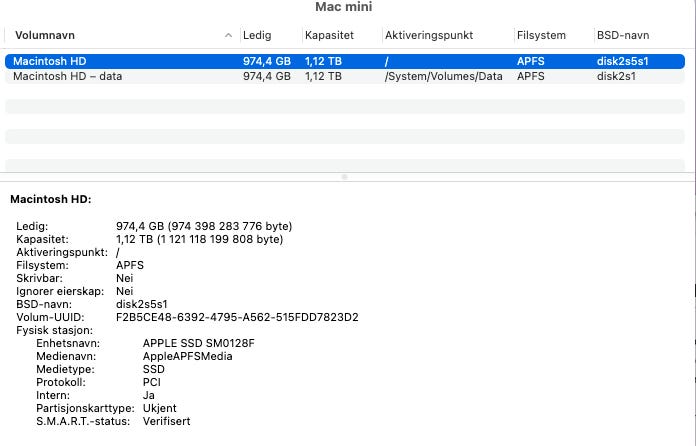Sort by the Aktiveringspunkt column header

[429, 36]
